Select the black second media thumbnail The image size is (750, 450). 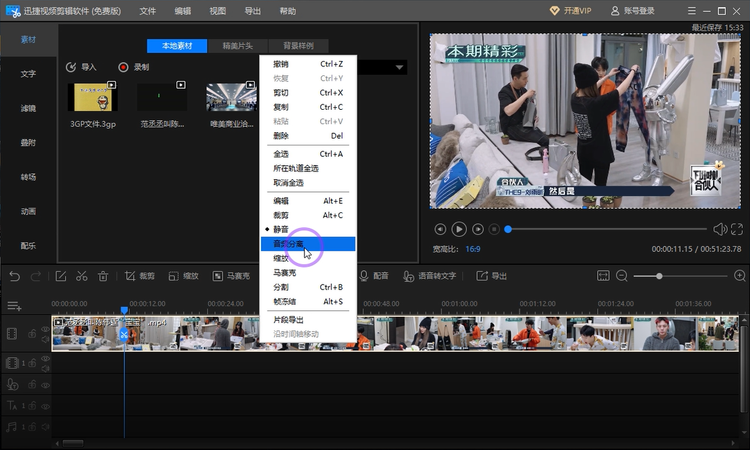(162, 97)
